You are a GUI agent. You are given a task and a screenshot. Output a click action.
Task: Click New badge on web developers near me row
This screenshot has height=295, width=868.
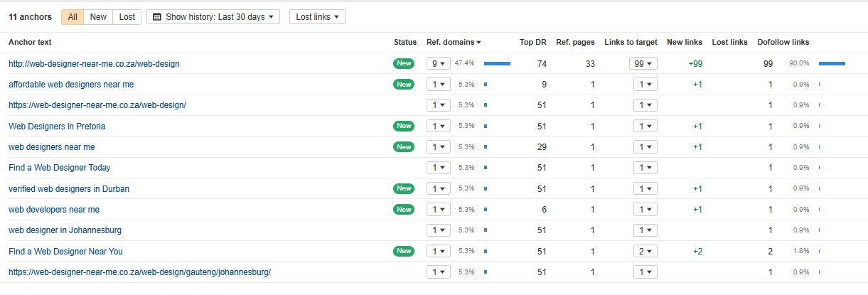(x=404, y=210)
